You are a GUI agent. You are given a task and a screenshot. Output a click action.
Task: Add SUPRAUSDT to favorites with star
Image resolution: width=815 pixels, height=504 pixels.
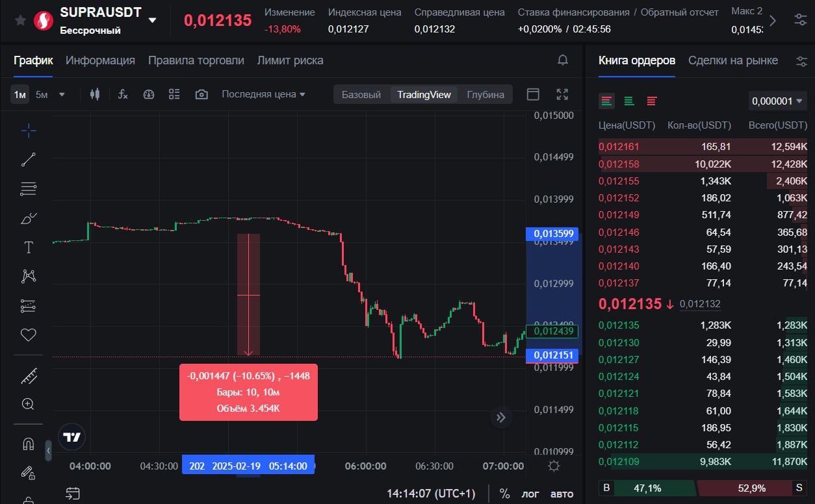point(20,20)
